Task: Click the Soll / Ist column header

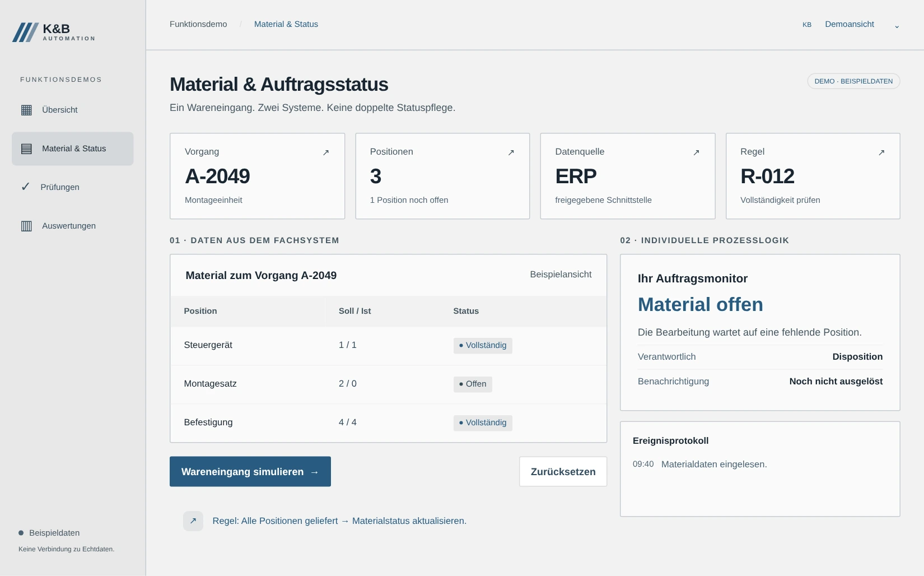Action: (x=355, y=311)
